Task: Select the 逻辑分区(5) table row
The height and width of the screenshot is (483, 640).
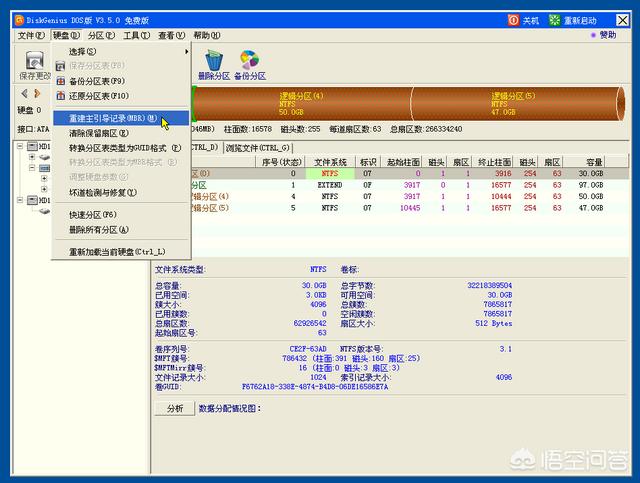Action: pyautogui.click(x=410, y=208)
